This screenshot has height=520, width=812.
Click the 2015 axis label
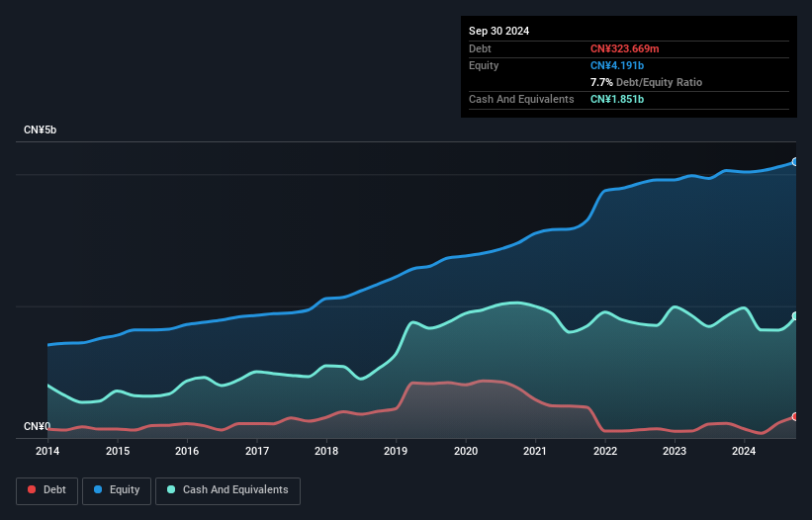pos(118,451)
